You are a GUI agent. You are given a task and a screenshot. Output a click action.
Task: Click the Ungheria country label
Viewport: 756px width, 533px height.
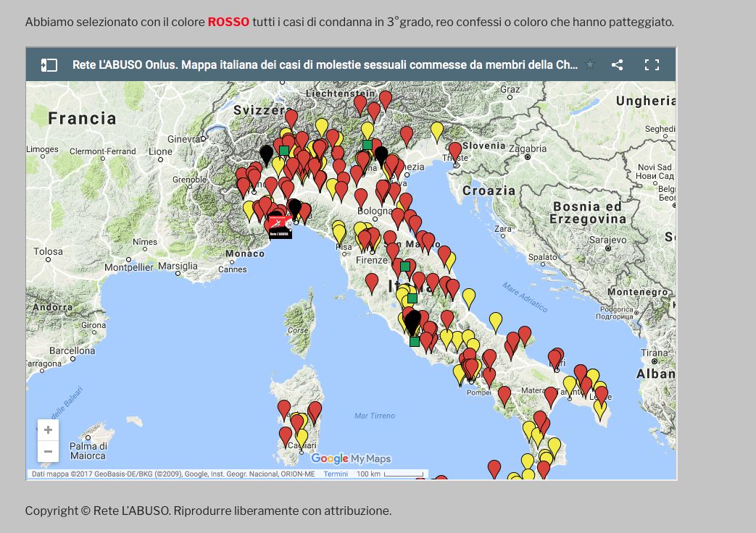point(646,101)
